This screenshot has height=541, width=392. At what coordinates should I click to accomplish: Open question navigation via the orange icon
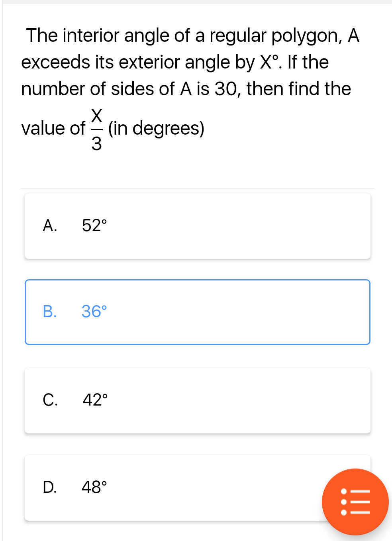pos(355,502)
